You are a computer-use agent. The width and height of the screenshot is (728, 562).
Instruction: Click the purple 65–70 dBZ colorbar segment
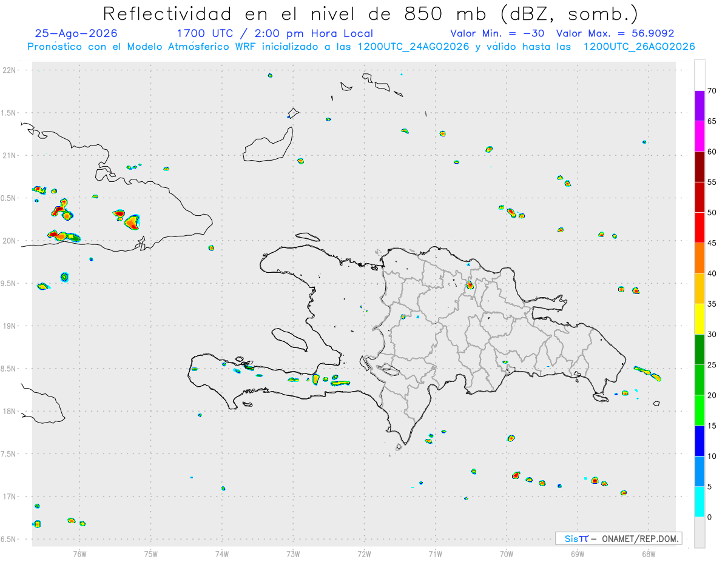tap(699, 106)
